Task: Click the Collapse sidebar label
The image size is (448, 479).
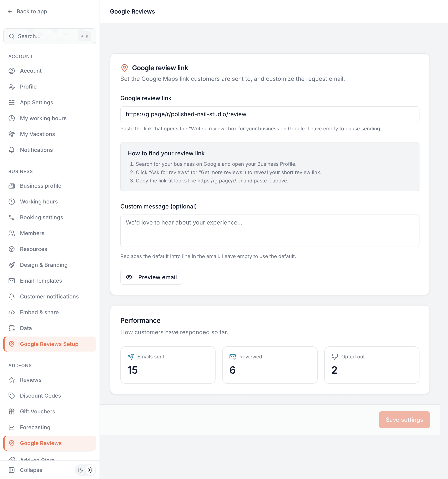Action: pos(31,470)
